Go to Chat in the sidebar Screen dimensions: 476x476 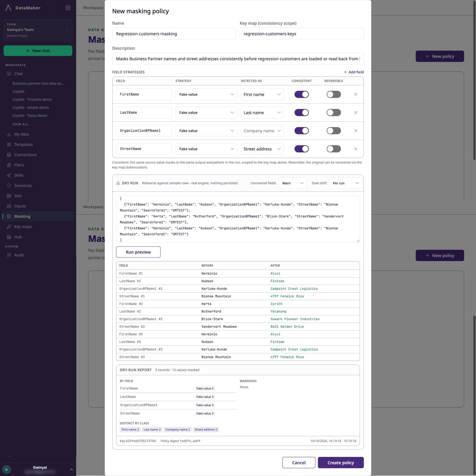tap(18, 74)
